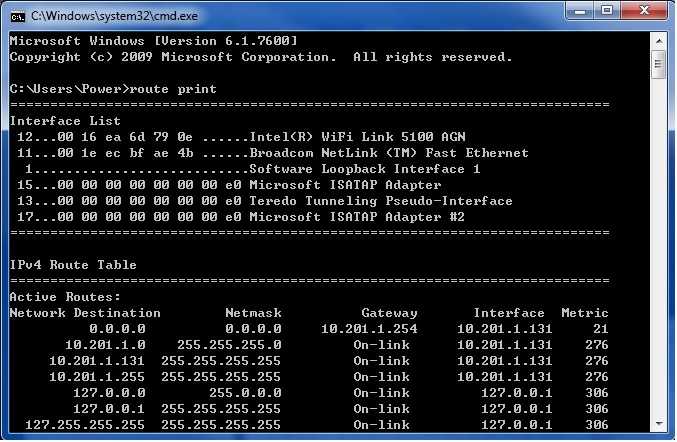Click the scrollbar up arrow

tap(657, 40)
